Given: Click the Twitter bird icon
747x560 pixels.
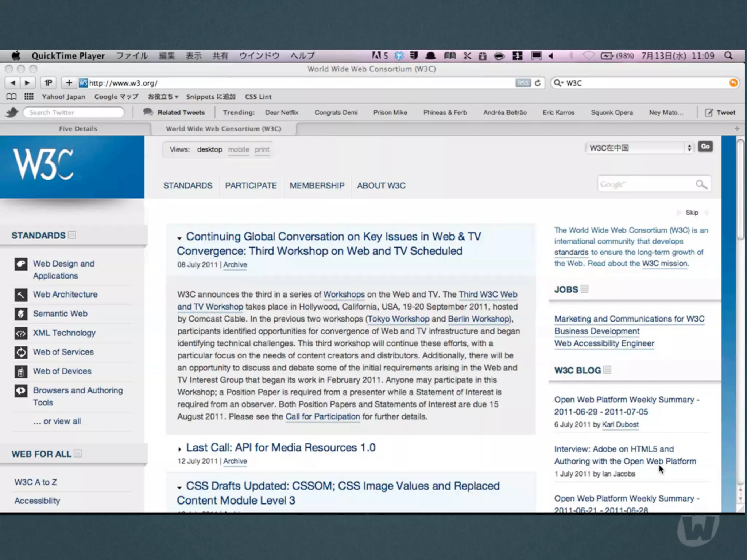Looking at the screenshot, I should (x=12, y=112).
